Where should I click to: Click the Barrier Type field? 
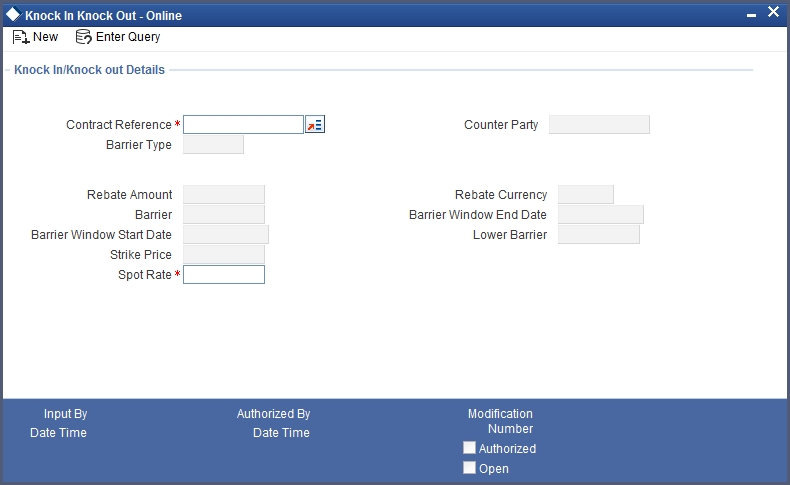pyautogui.click(x=213, y=145)
